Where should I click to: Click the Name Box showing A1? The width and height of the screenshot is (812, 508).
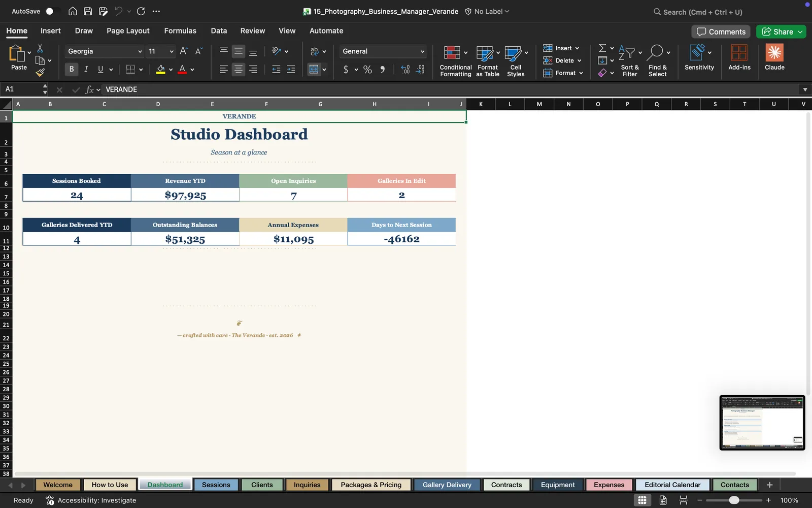pyautogui.click(x=22, y=89)
